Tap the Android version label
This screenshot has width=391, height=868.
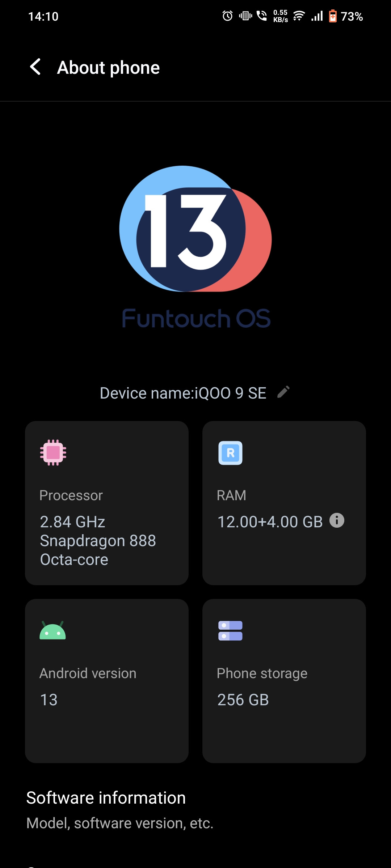coord(88,673)
